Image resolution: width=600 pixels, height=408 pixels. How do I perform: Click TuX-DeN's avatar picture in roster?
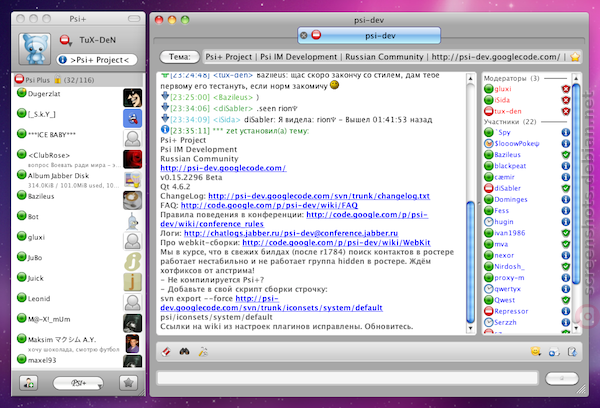pyautogui.click(x=34, y=49)
